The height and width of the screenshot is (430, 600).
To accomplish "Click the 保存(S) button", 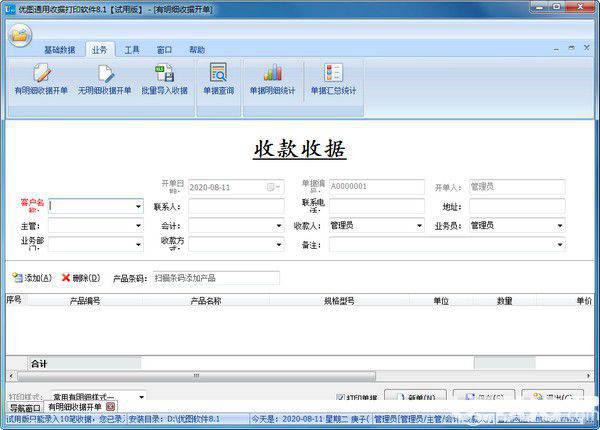I will [484, 396].
